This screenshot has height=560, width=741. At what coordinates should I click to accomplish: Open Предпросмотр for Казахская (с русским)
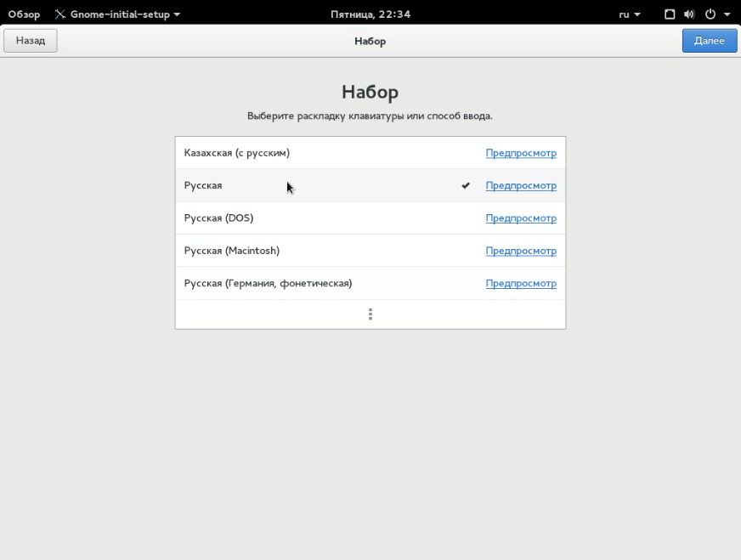(521, 153)
